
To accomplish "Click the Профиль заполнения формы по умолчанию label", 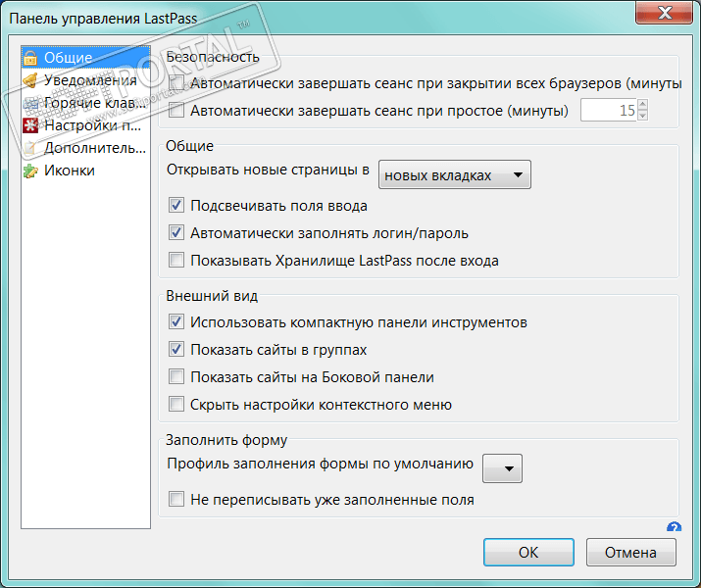I will click(x=320, y=464).
